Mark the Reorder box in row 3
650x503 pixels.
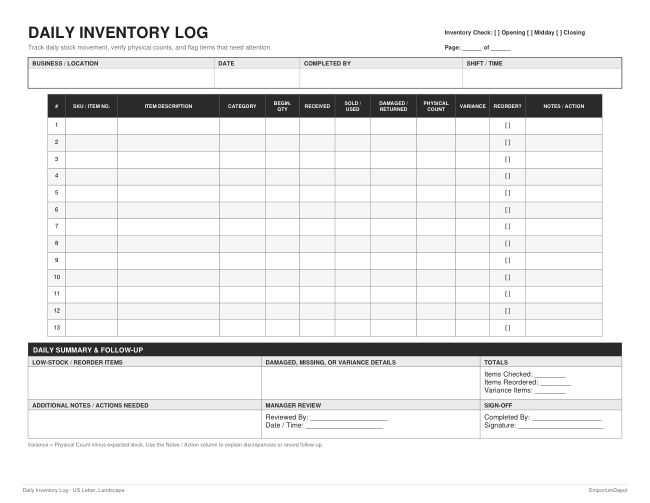coord(507,160)
